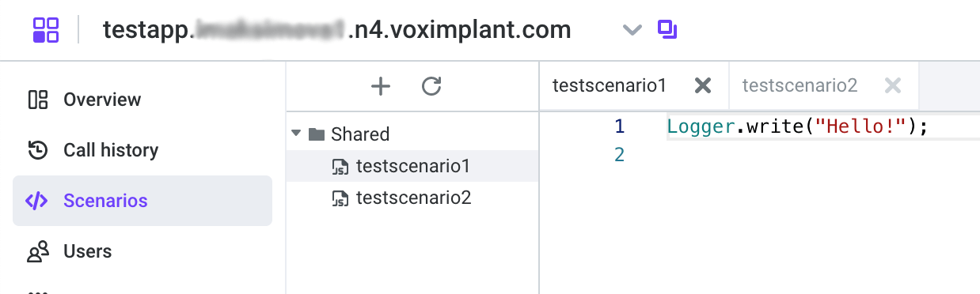Close the testscenario2 tab
Image resolution: width=980 pixels, height=294 pixels.
click(893, 85)
